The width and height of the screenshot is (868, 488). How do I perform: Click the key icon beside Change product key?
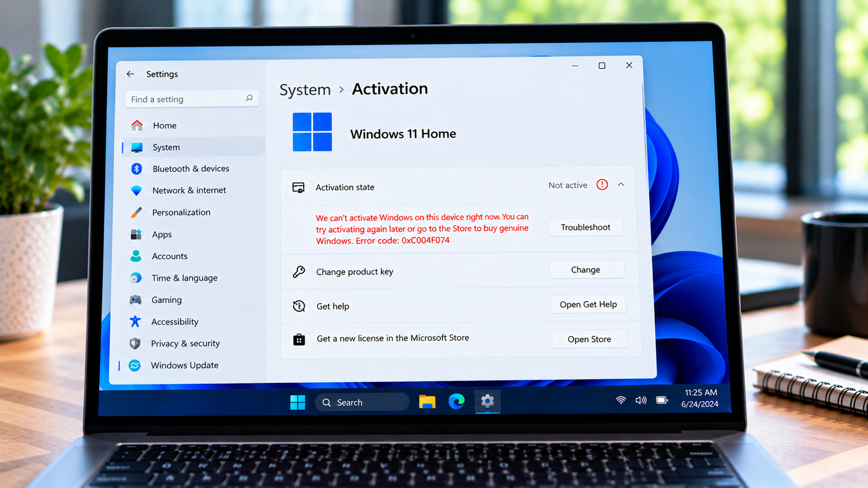pos(299,272)
